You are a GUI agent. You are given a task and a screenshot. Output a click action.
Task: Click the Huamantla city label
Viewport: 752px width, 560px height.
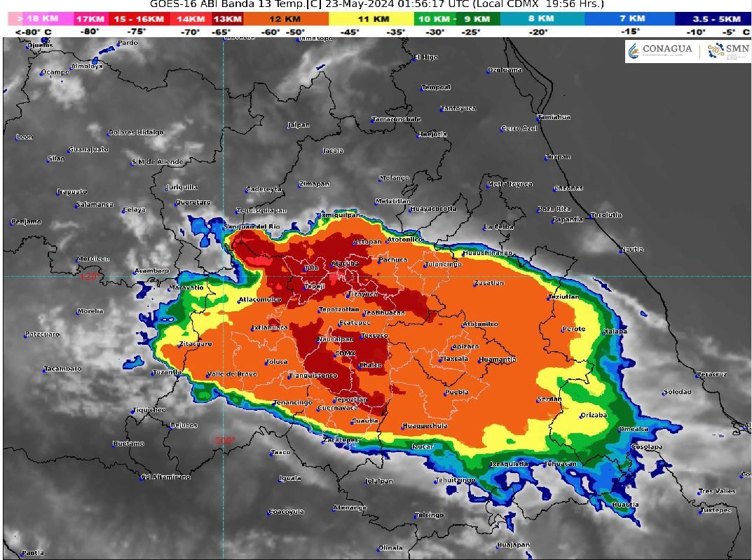click(x=497, y=360)
